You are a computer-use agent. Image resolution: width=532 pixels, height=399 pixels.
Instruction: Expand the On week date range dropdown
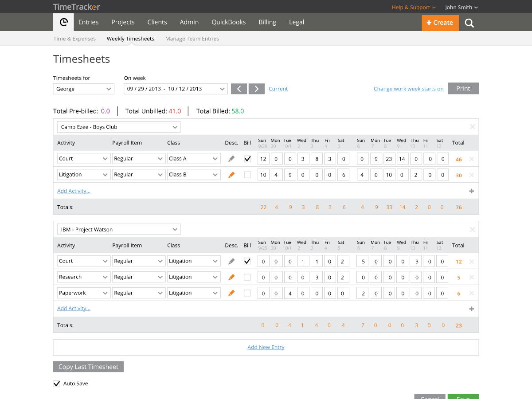[176, 89]
